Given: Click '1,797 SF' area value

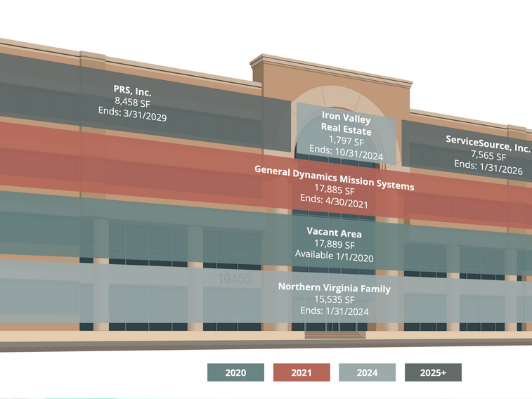Looking at the screenshot, I should click(x=346, y=140).
